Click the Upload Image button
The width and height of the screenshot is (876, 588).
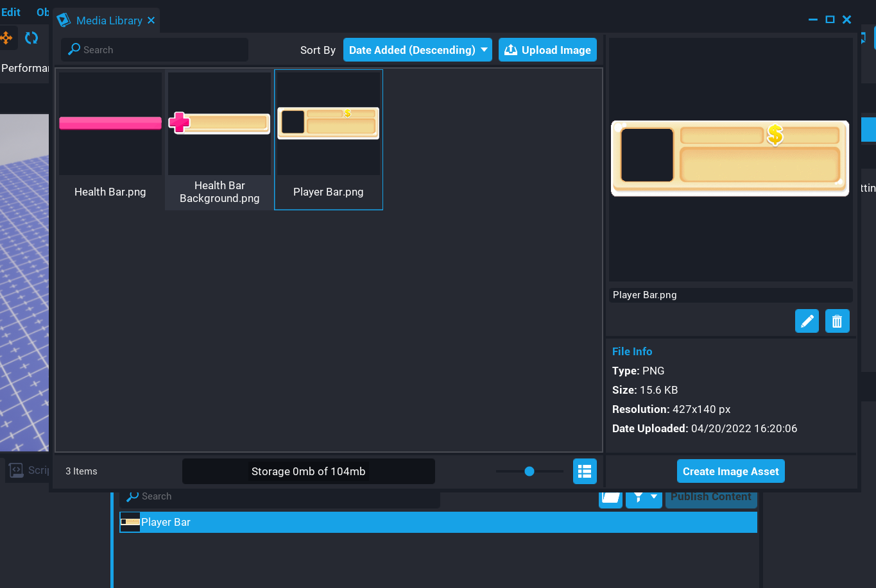547,49
